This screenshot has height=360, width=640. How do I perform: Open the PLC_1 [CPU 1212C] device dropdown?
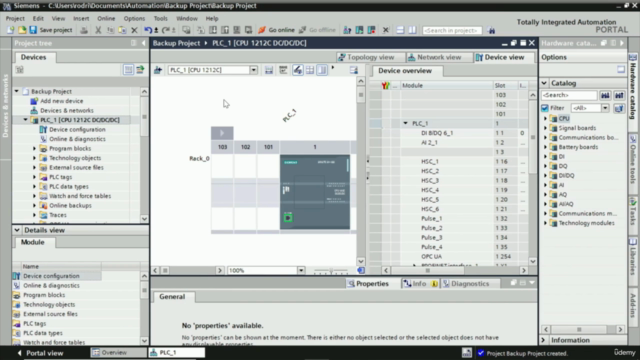[253, 70]
